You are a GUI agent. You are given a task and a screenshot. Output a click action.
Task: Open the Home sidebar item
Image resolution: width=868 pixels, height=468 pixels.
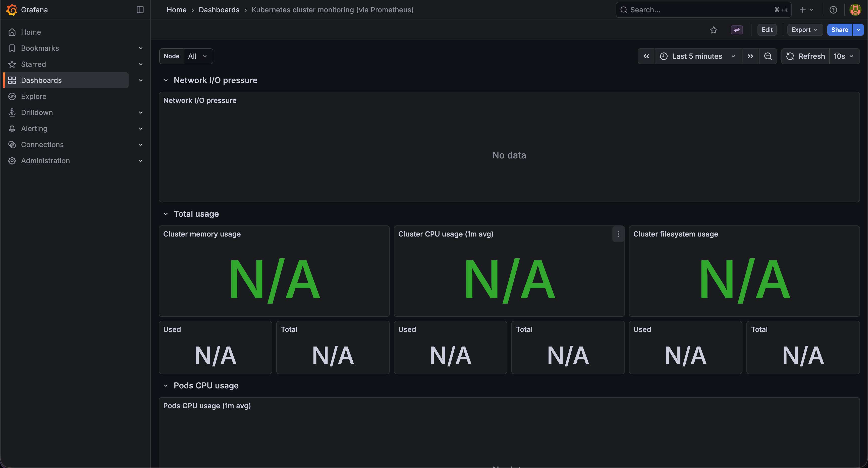31,32
